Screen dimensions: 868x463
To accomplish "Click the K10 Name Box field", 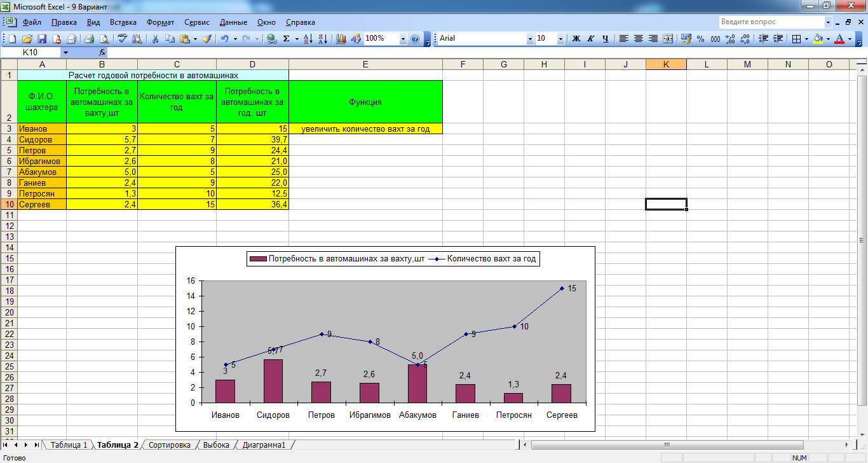I will [x=31, y=52].
